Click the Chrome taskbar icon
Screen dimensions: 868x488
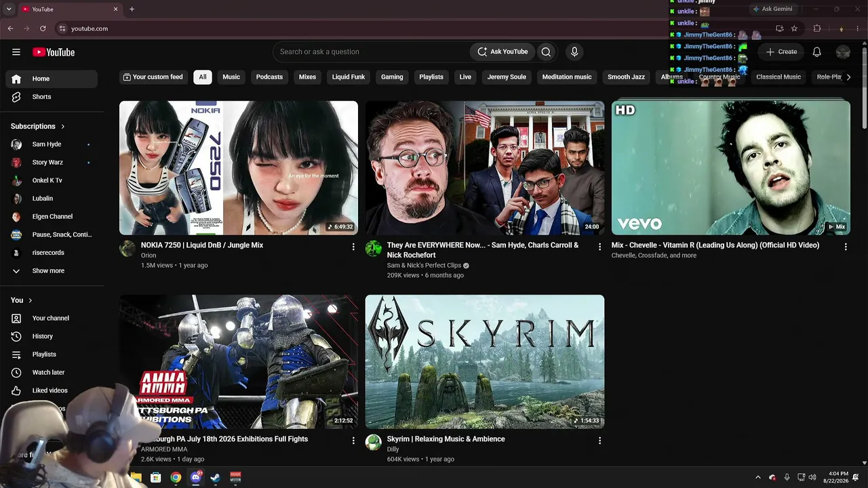(x=176, y=477)
